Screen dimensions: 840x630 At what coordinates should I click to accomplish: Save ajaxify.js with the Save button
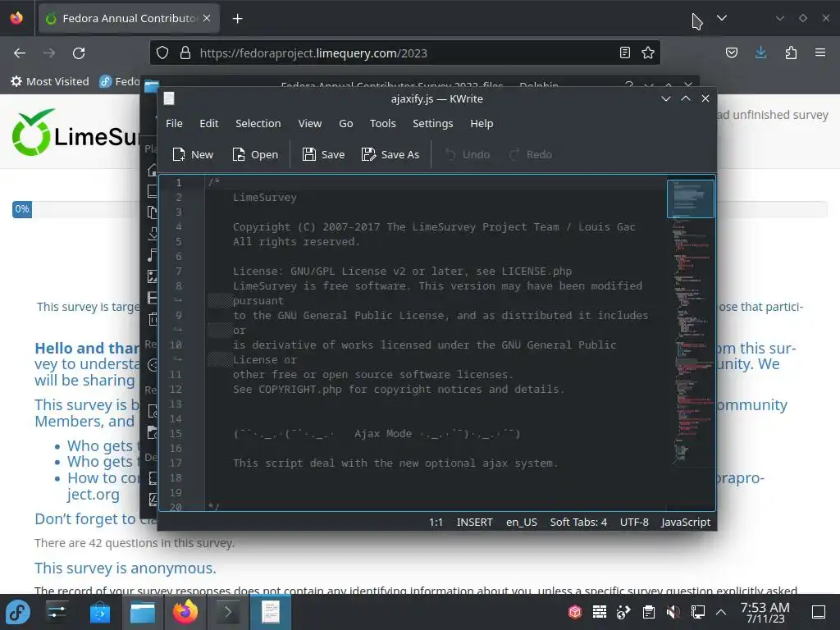tap(323, 154)
